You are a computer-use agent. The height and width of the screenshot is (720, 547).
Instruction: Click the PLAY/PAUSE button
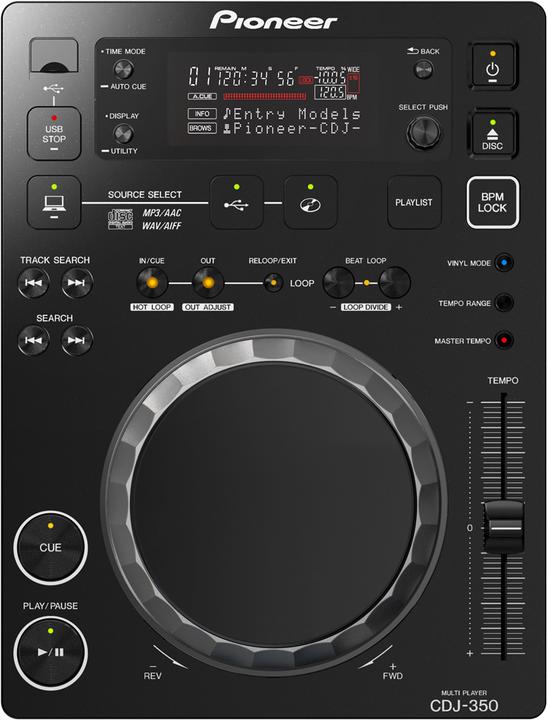[51, 652]
